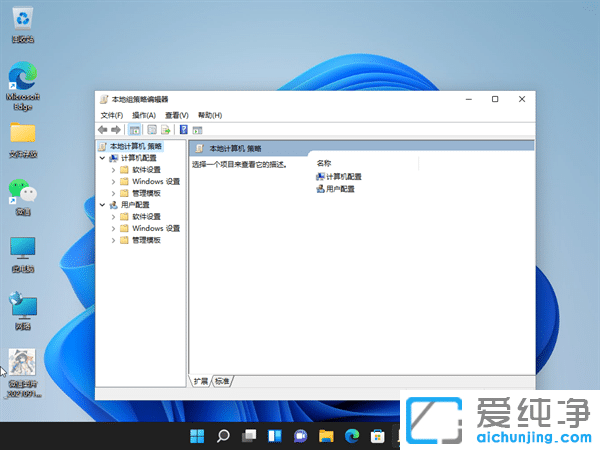Select 软件设置 label under 计算机配置
This screenshot has width=600, height=450.
coord(147,170)
